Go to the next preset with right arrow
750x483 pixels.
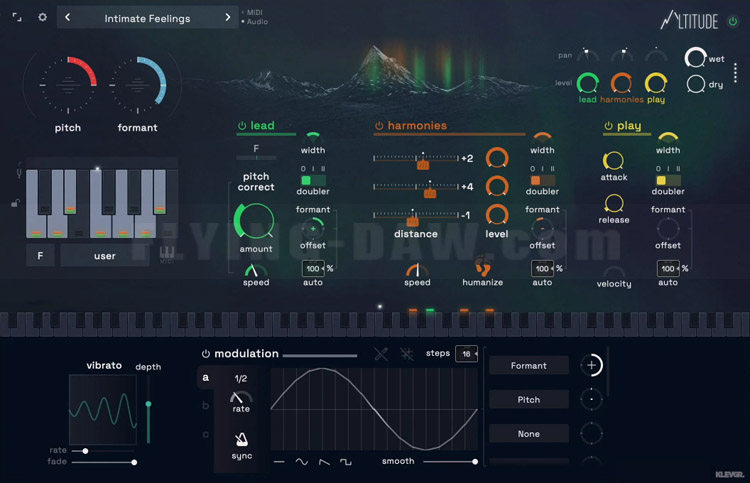(228, 17)
